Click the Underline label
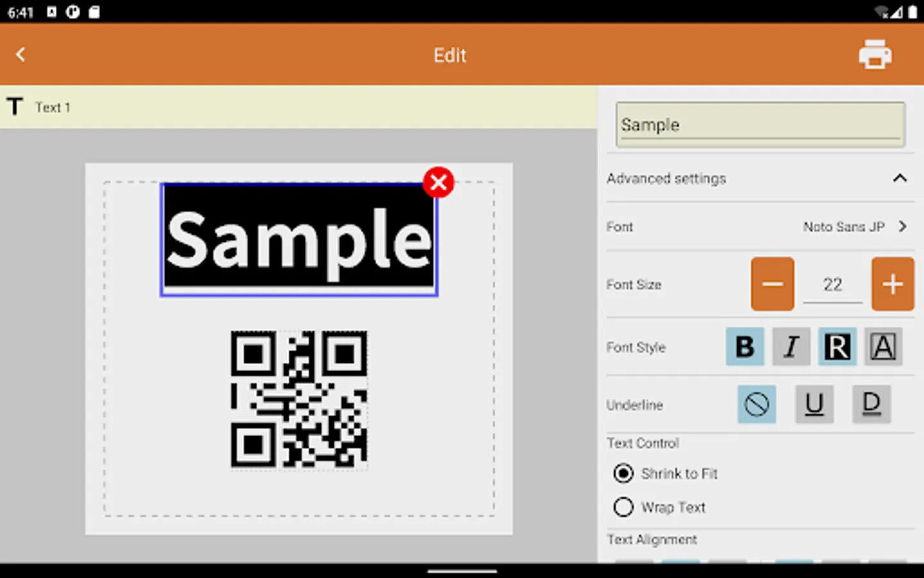The image size is (924, 578). tap(635, 405)
